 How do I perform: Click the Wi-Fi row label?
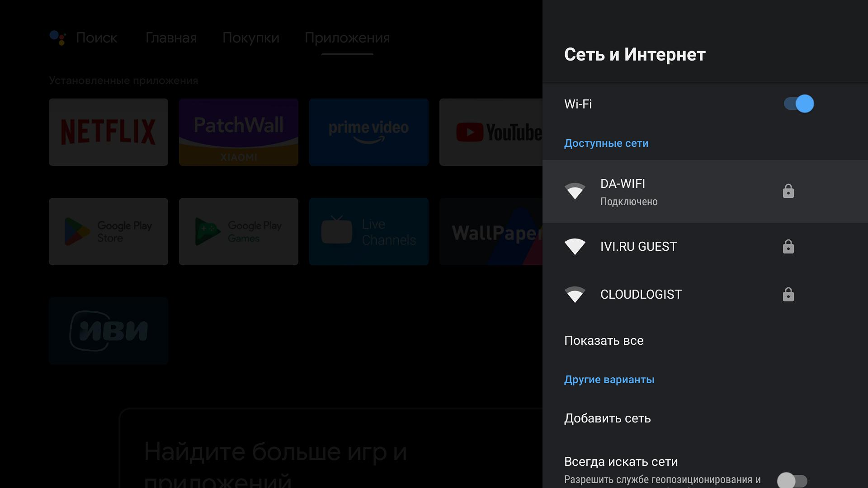tap(578, 104)
